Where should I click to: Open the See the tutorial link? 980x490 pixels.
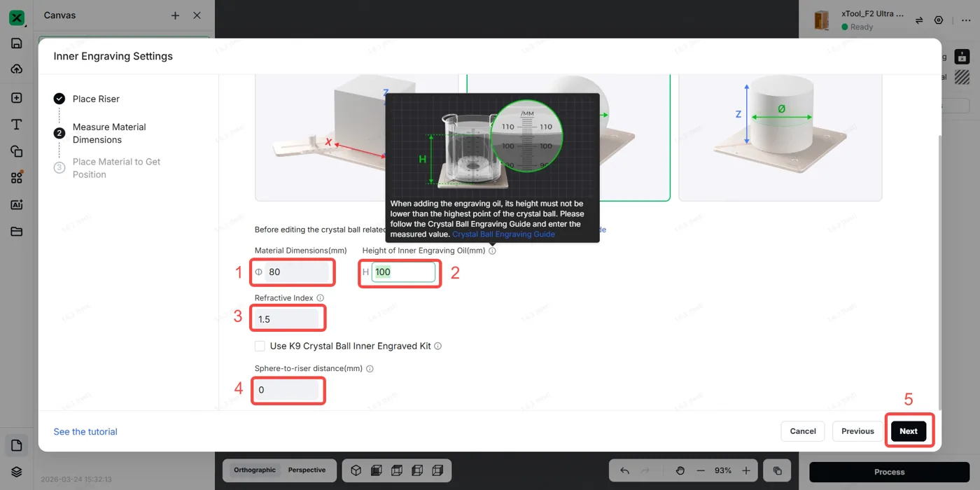(85, 432)
